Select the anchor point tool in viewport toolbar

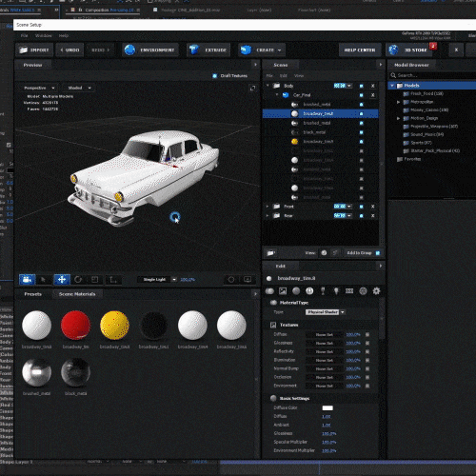tap(112, 280)
